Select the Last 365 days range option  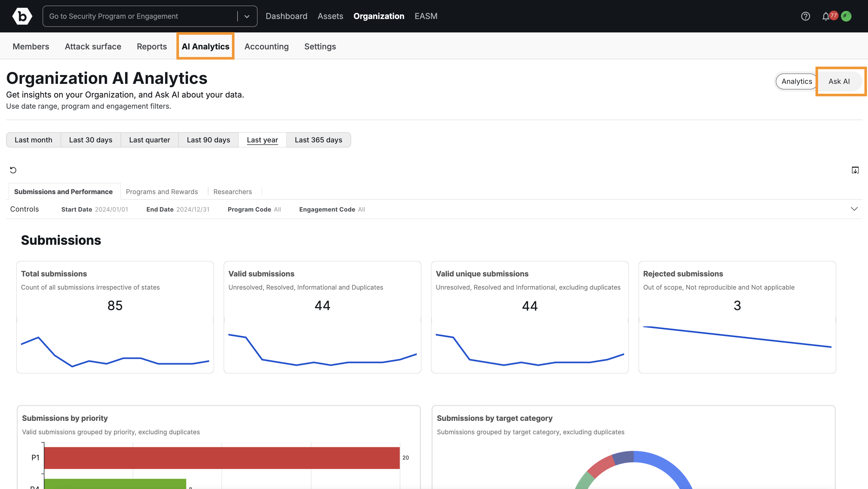click(x=318, y=140)
